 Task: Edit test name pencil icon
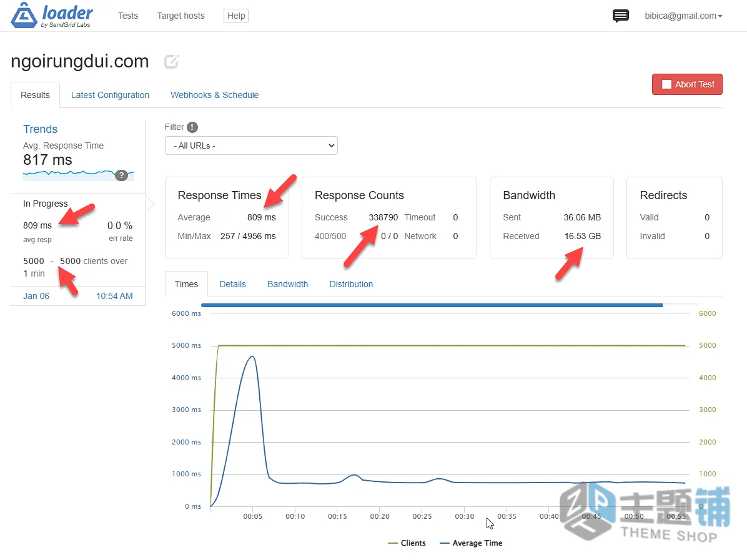coord(171,61)
